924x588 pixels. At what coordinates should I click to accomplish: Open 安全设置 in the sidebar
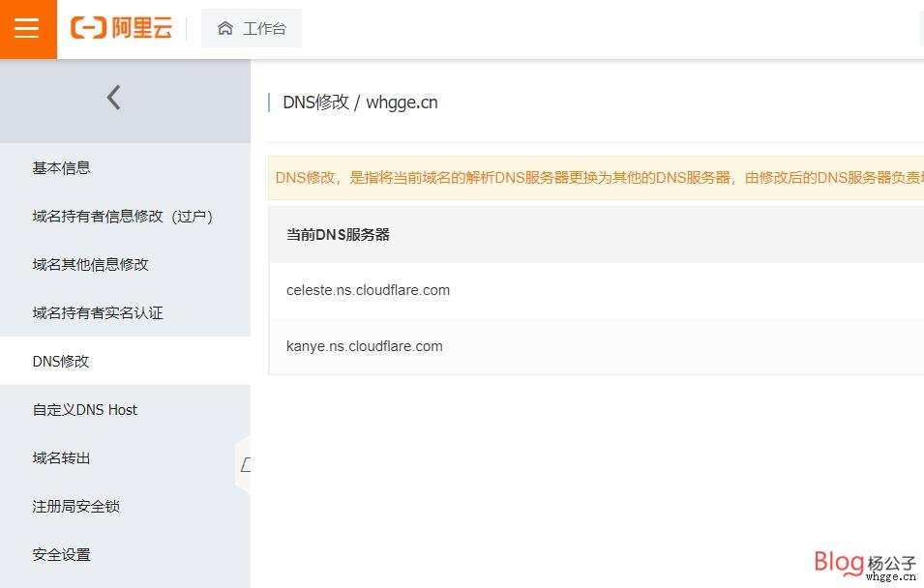62,555
